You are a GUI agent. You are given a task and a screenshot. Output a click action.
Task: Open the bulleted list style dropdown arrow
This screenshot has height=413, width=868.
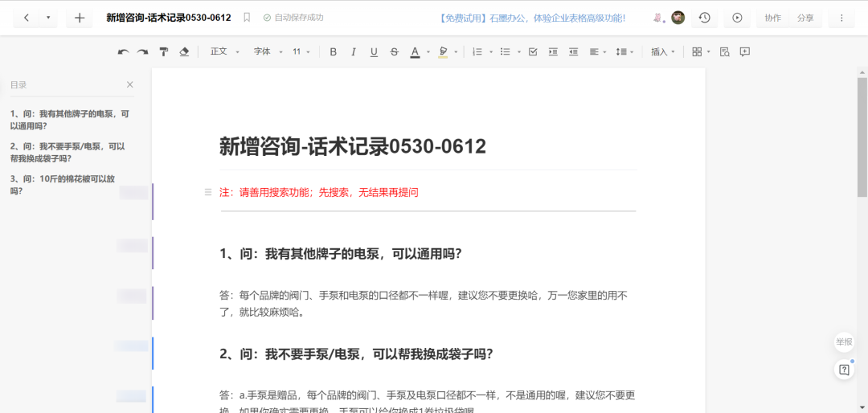[518, 52]
